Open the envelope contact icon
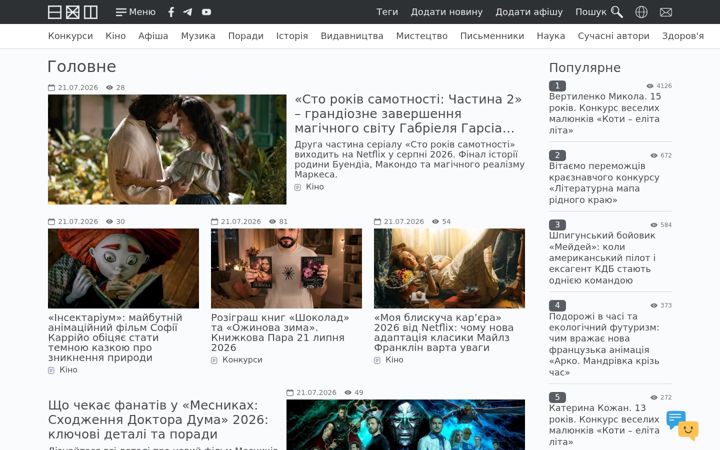This screenshot has height=450, width=720. 666,12
